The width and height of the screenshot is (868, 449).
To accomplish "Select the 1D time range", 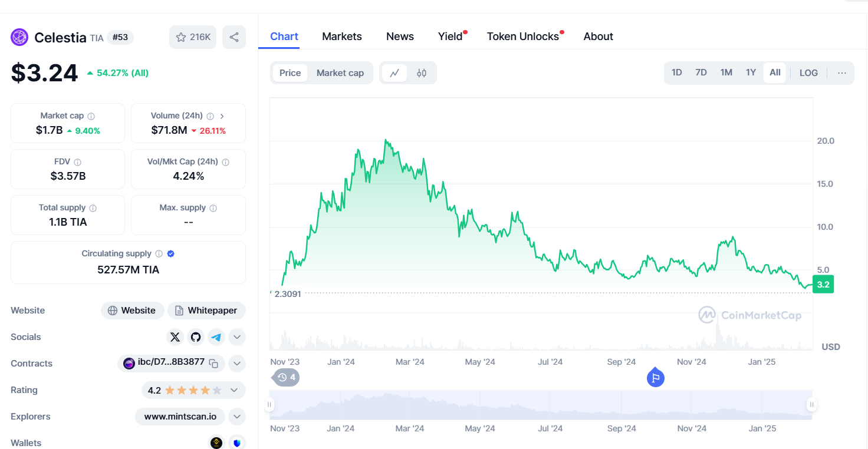I will click(677, 72).
